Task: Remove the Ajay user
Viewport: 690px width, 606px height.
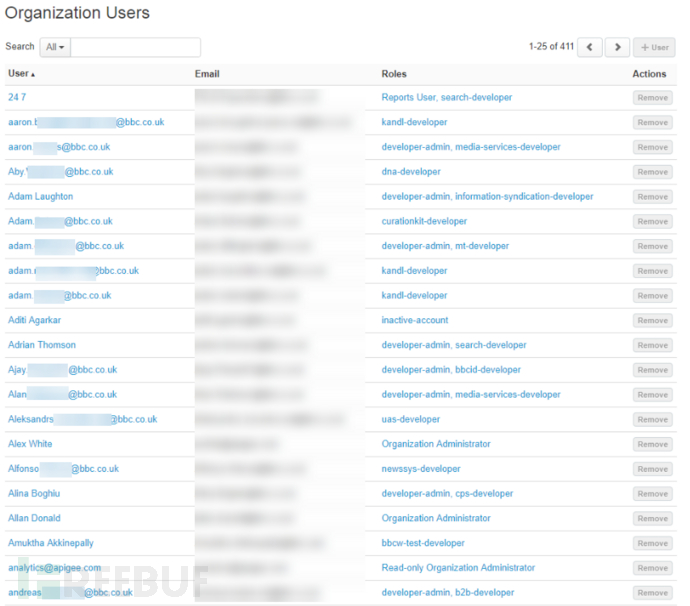Action: click(x=653, y=370)
